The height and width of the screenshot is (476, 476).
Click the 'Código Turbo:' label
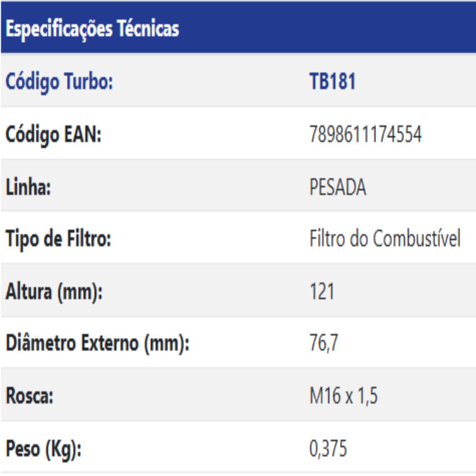[59, 83]
